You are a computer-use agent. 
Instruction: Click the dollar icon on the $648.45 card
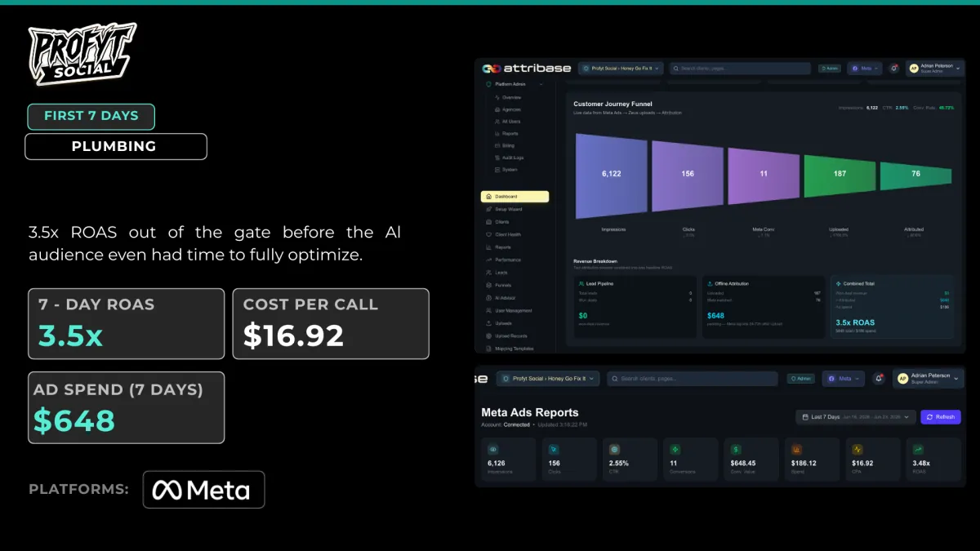pos(736,449)
